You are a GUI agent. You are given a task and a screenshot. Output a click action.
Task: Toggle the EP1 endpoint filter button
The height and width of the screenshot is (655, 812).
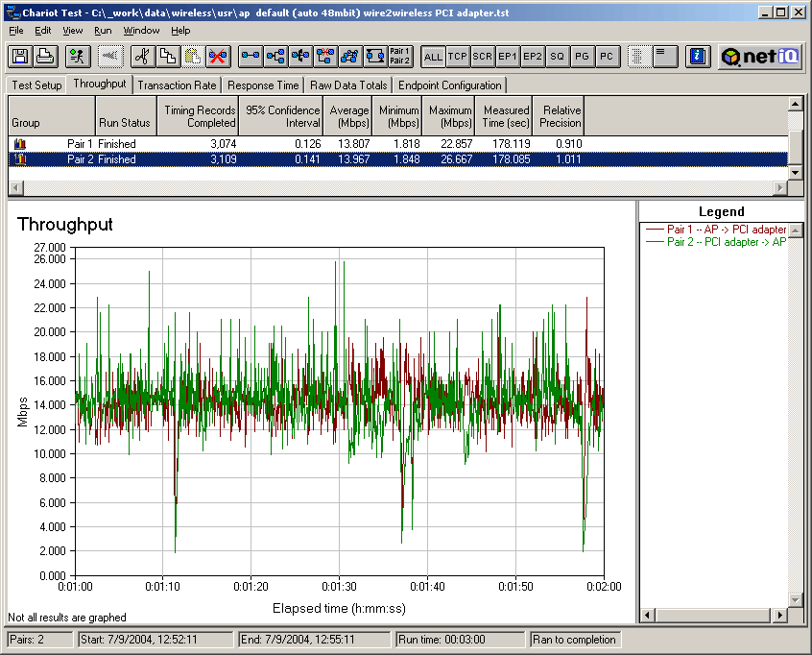pos(508,57)
